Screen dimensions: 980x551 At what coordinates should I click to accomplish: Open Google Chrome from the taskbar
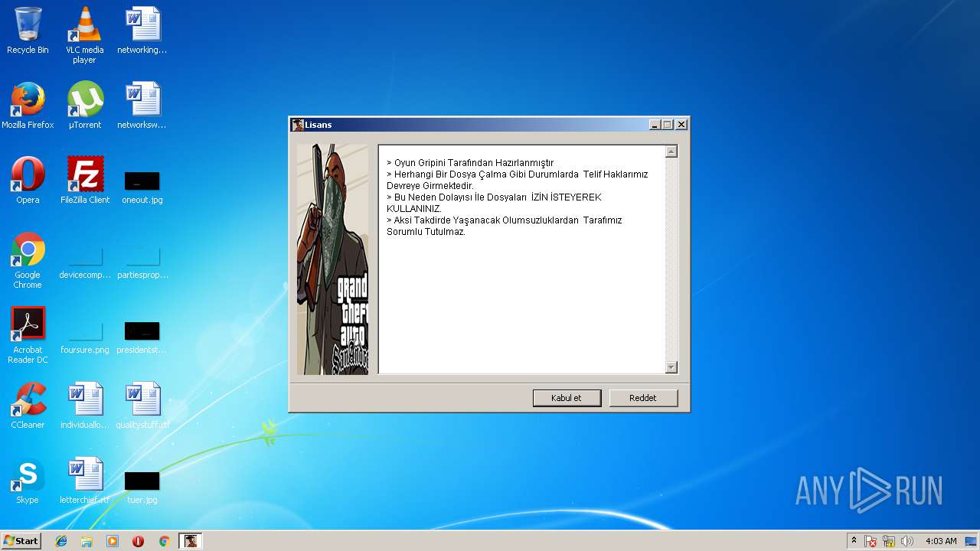164,541
